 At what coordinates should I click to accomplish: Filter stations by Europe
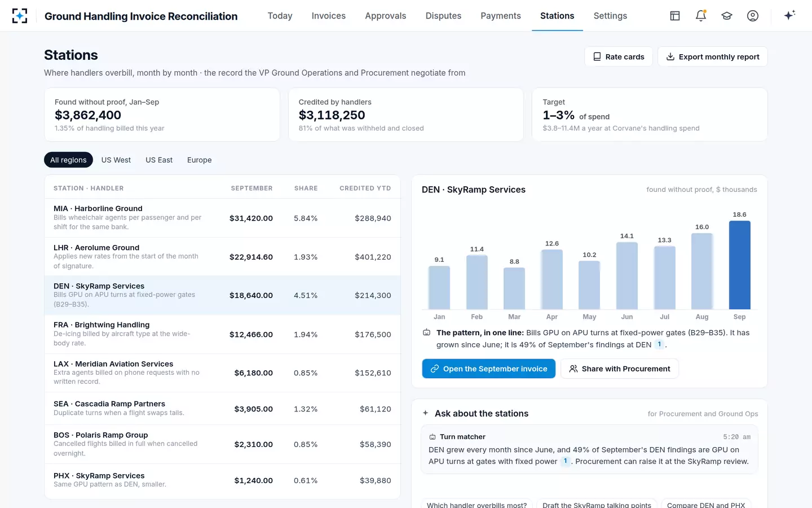coord(200,160)
